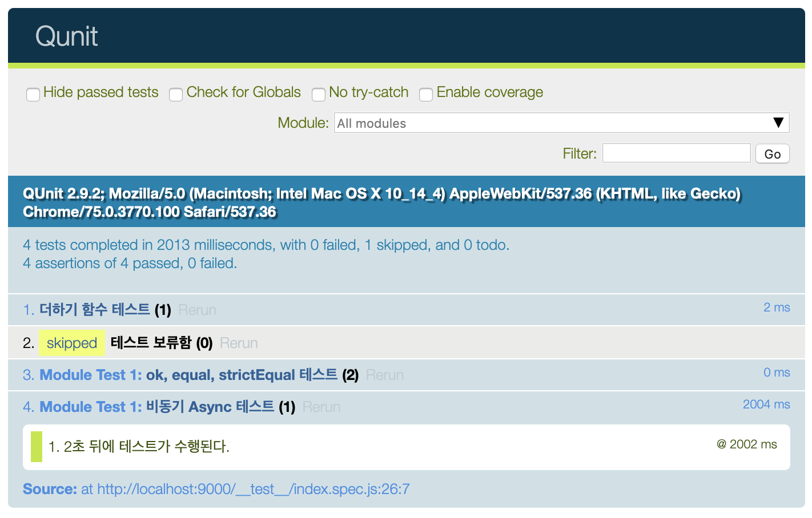Click the Source line index.spec.js:26:7
Screen dimensions: 812x518
click(x=216, y=489)
